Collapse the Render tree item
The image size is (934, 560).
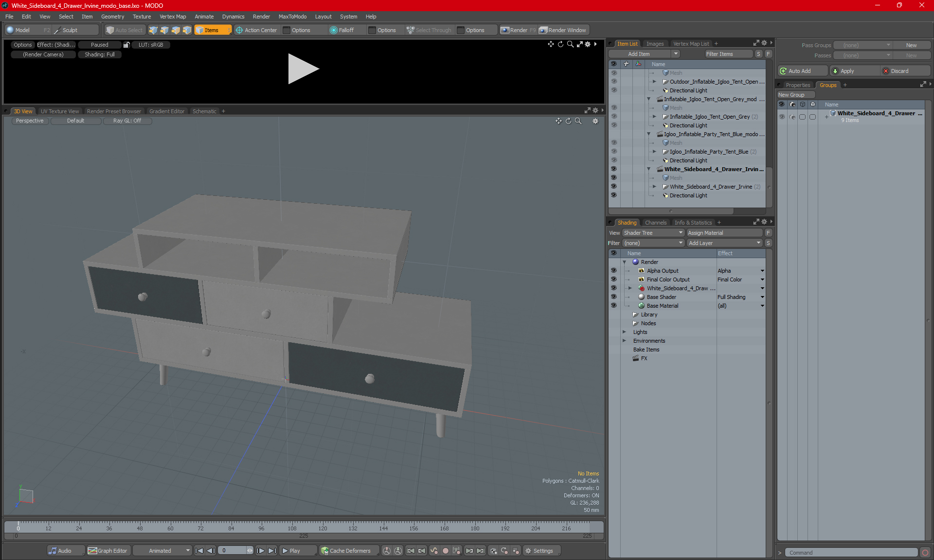[625, 262]
